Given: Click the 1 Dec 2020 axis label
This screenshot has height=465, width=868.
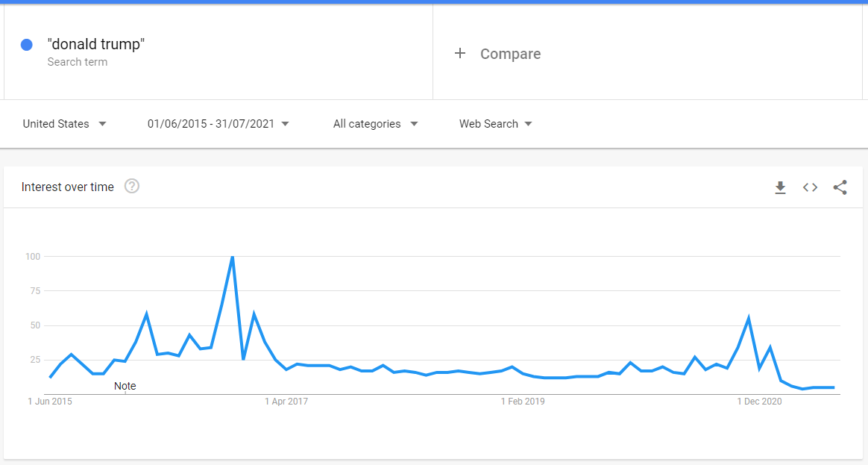Looking at the screenshot, I should click(x=759, y=402).
